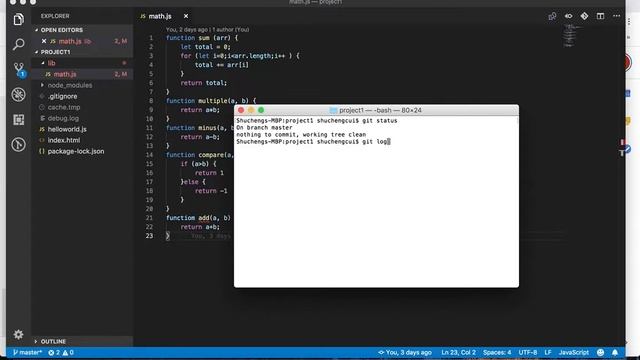Click 'nothing to commit, working tree clean' text

point(301,135)
